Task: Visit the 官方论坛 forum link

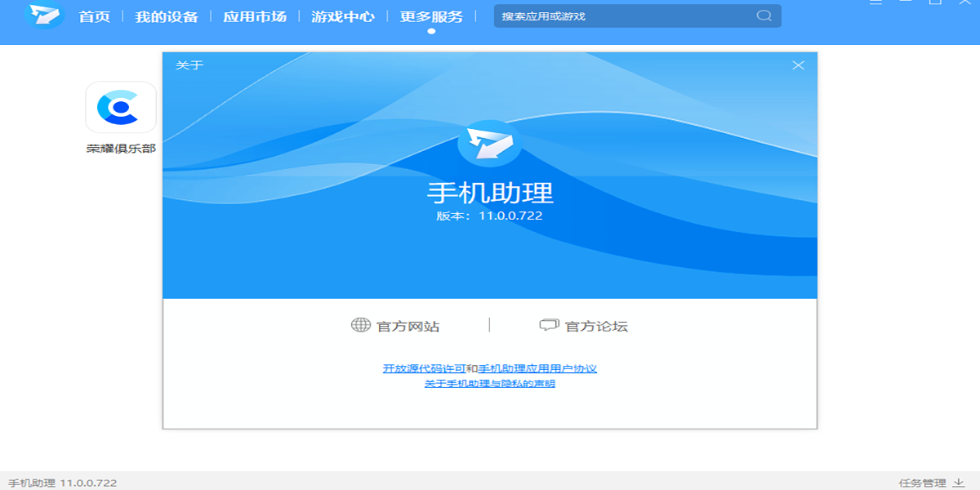Action: coord(584,326)
